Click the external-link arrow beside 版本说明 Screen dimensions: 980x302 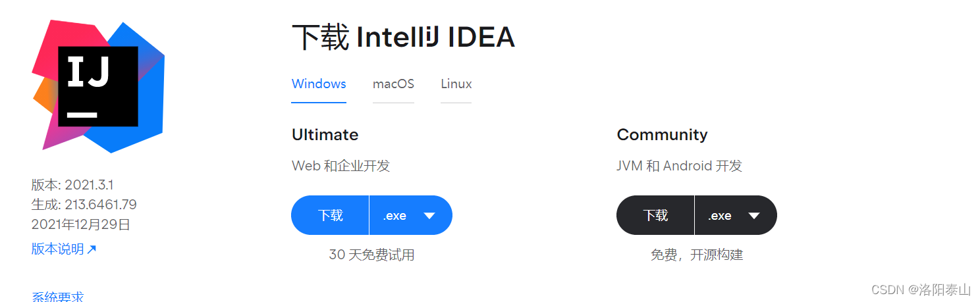coord(92,249)
